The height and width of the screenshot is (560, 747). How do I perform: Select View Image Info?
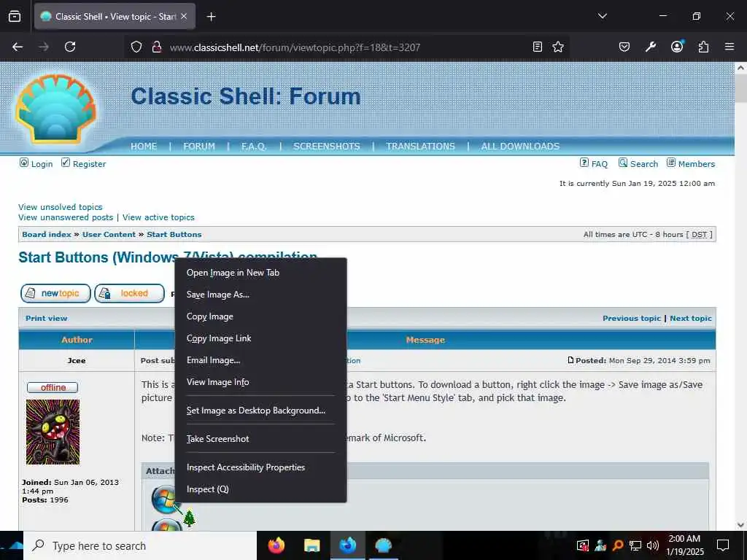(x=260, y=382)
